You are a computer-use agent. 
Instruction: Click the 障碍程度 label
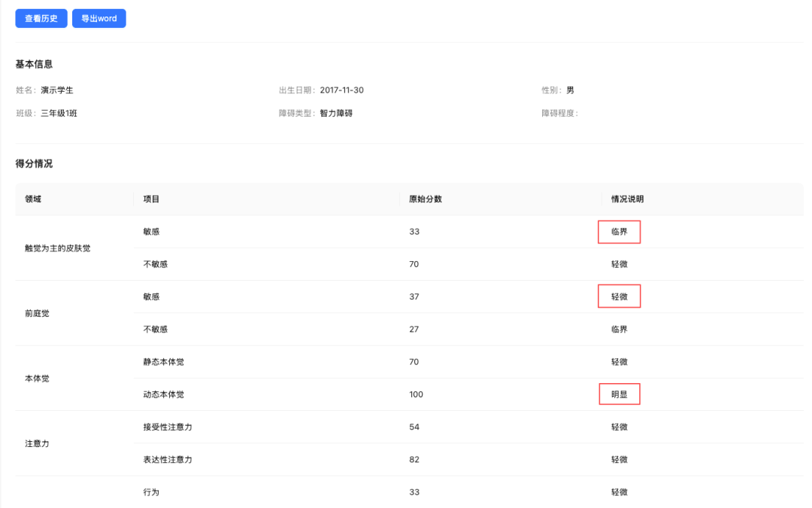click(x=559, y=114)
